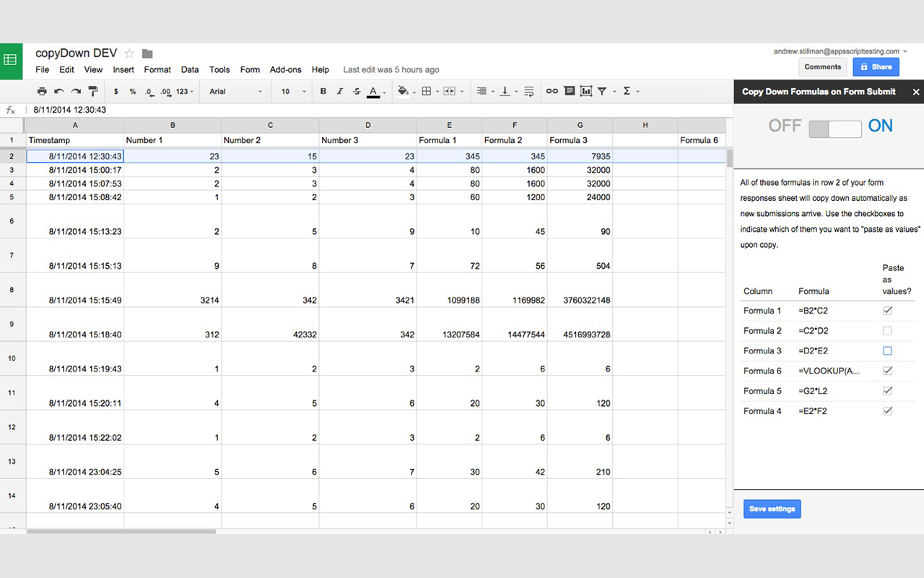Screen dimensions: 924x578
Task: Undo the last action
Action: pyautogui.click(x=59, y=91)
